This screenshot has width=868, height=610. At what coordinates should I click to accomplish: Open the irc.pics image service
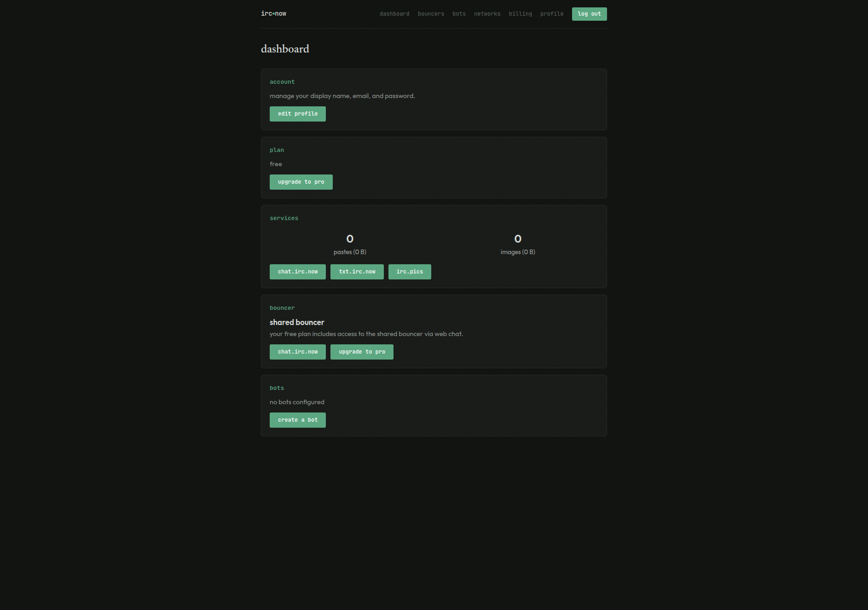(409, 272)
